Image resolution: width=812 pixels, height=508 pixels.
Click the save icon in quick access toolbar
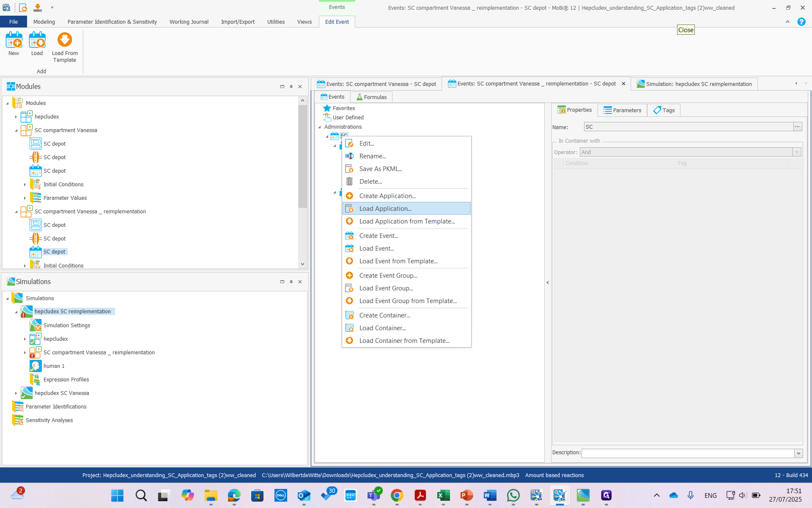click(38, 7)
